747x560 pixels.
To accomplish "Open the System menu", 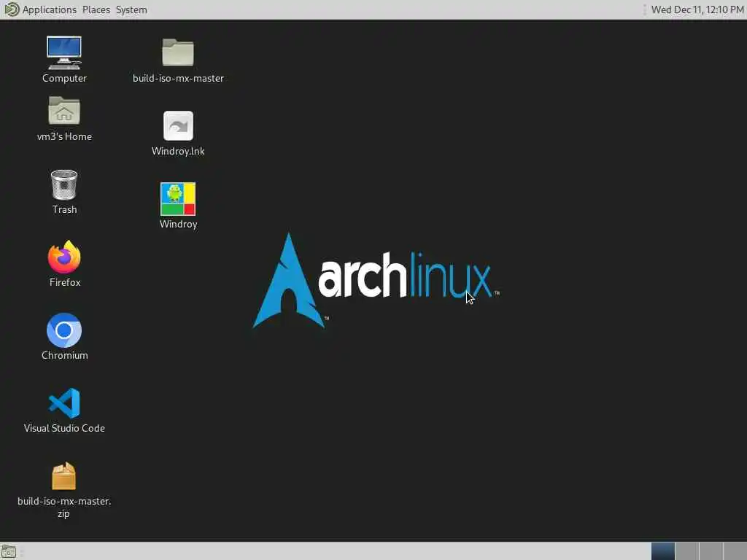I will coord(131,9).
